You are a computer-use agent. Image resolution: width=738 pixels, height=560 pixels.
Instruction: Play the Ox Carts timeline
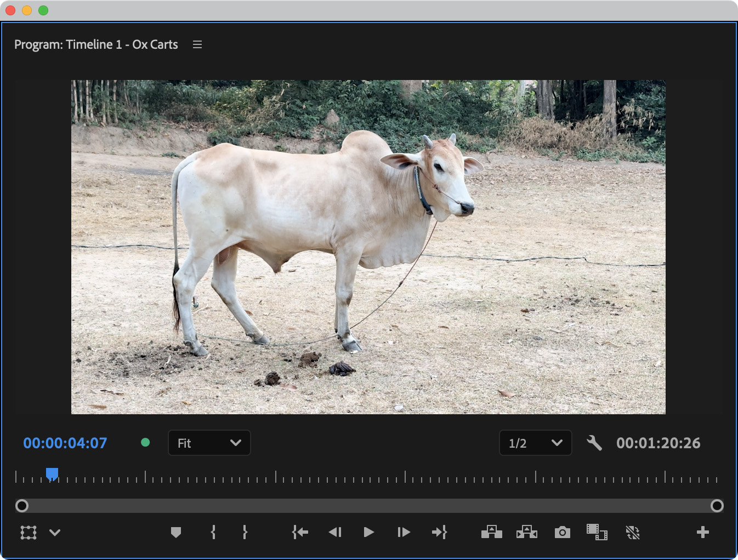coord(369,532)
